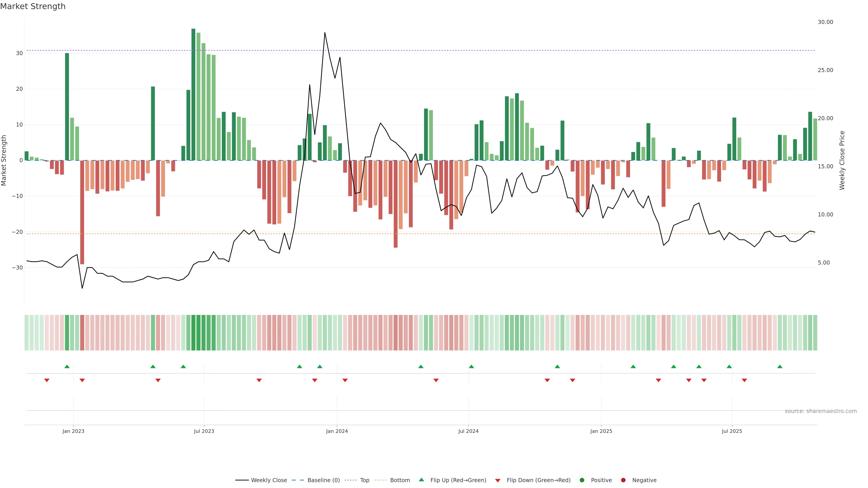Image resolution: width=868 pixels, height=488 pixels.
Task: Click the first red flip-down triangle marker
Action: pos(47,380)
